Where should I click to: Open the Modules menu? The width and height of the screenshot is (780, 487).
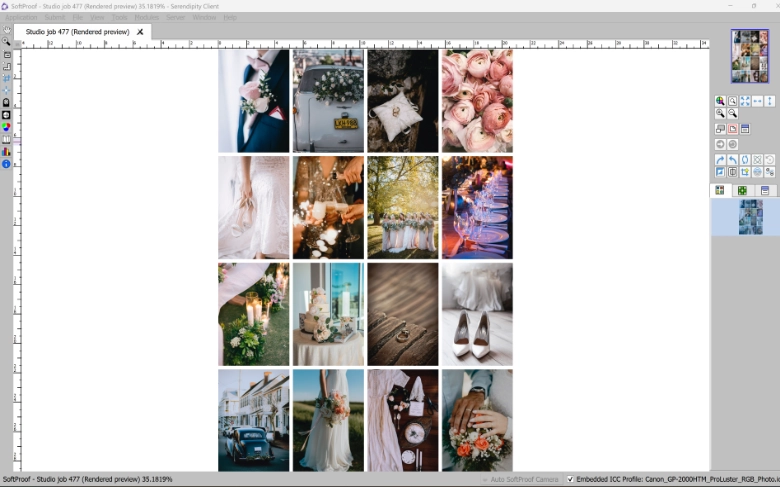click(146, 17)
